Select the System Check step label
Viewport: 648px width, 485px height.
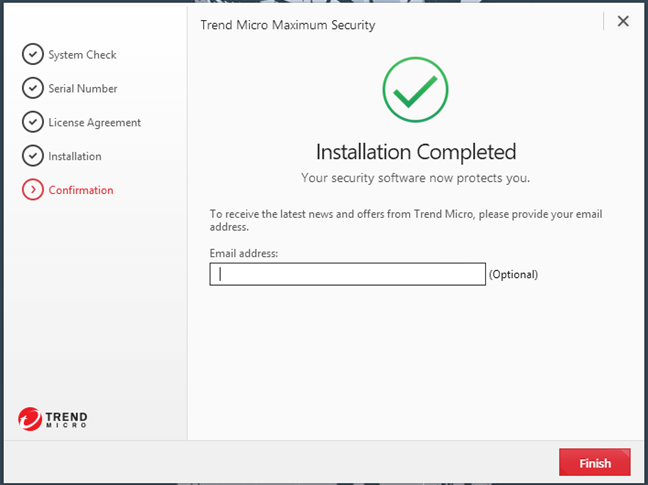(82, 55)
